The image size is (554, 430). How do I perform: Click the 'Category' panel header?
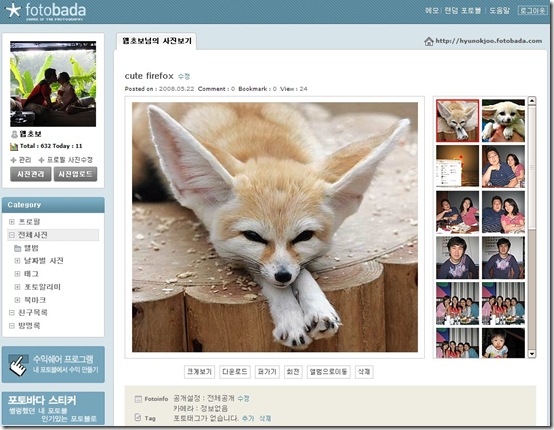53,205
